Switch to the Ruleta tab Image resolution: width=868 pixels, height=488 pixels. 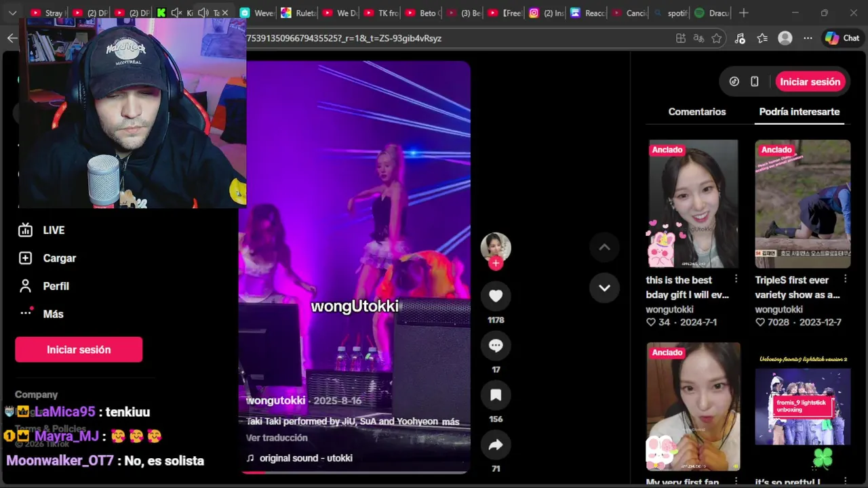[298, 13]
